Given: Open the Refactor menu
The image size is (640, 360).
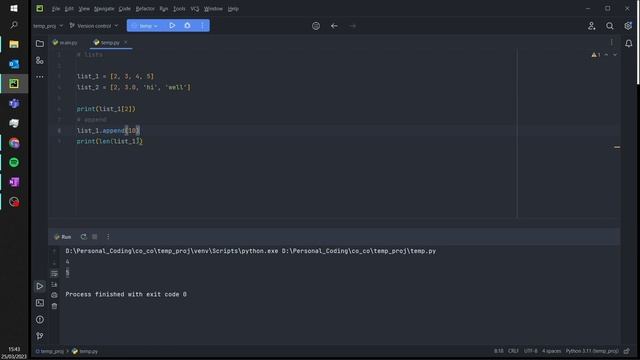Looking at the screenshot, I should pyautogui.click(x=145, y=9).
